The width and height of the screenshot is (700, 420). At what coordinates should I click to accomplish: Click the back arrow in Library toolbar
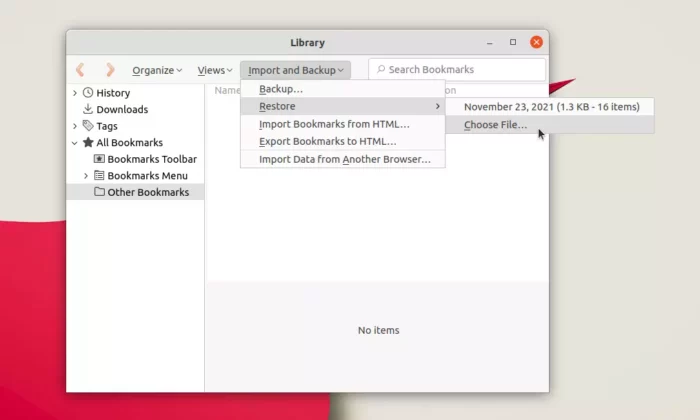[x=80, y=70]
